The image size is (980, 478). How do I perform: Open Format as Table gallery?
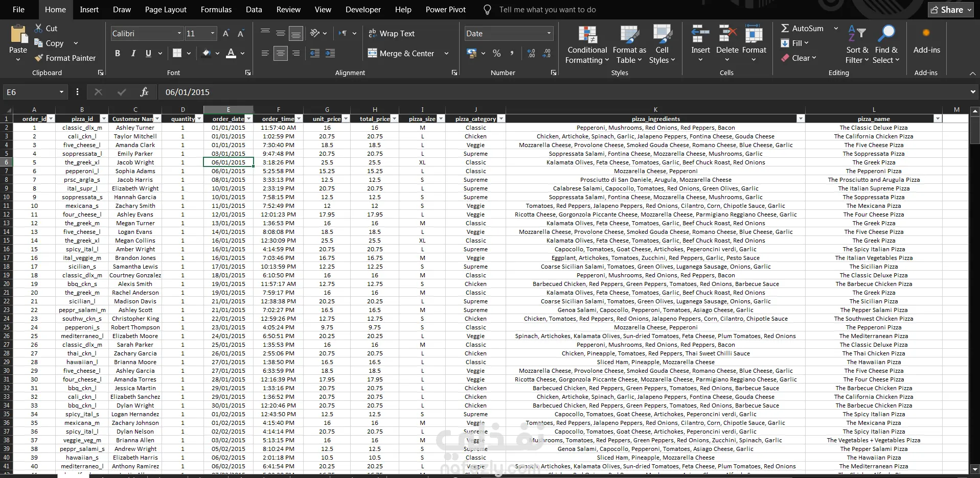(629, 45)
